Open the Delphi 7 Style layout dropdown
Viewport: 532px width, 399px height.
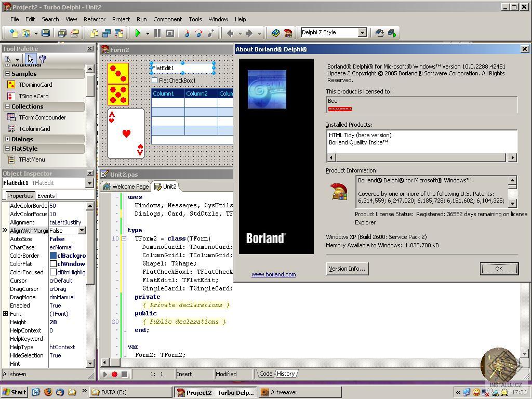pos(362,32)
